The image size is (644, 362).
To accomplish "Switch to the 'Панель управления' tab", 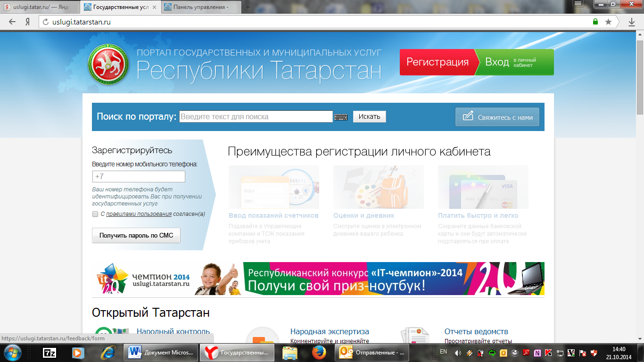I will [x=200, y=7].
